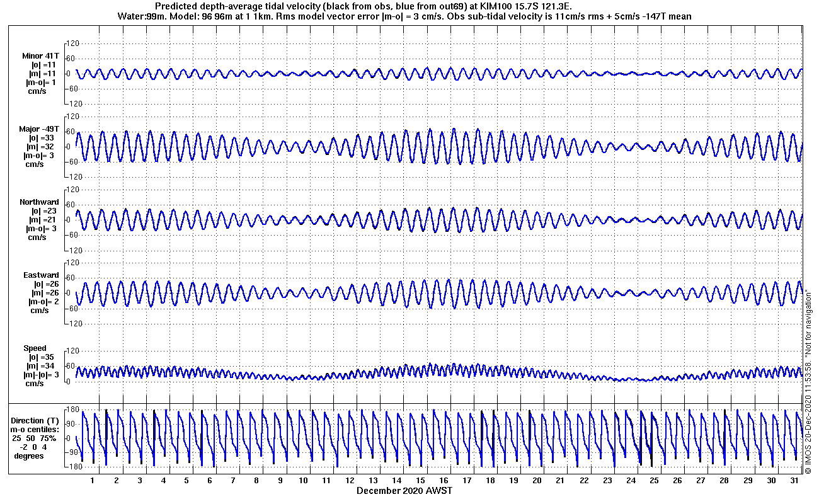Click day '13' on the date axis
Image resolution: width=819 pixels, height=504 pixels.
click(373, 481)
